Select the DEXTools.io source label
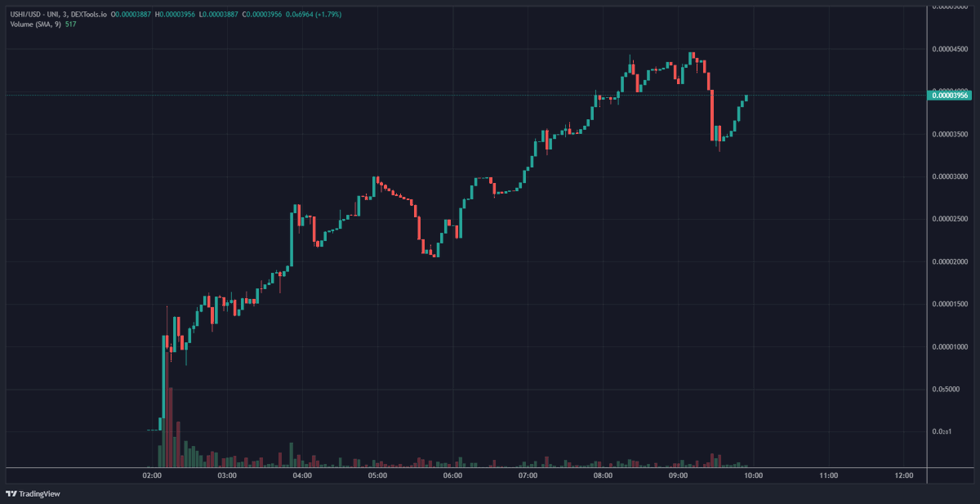Viewport: 980px width, 504px height. pyautogui.click(x=87, y=13)
